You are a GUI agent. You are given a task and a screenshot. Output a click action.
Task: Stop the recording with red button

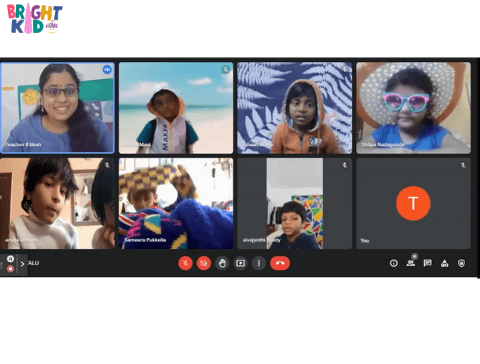(x=10, y=268)
